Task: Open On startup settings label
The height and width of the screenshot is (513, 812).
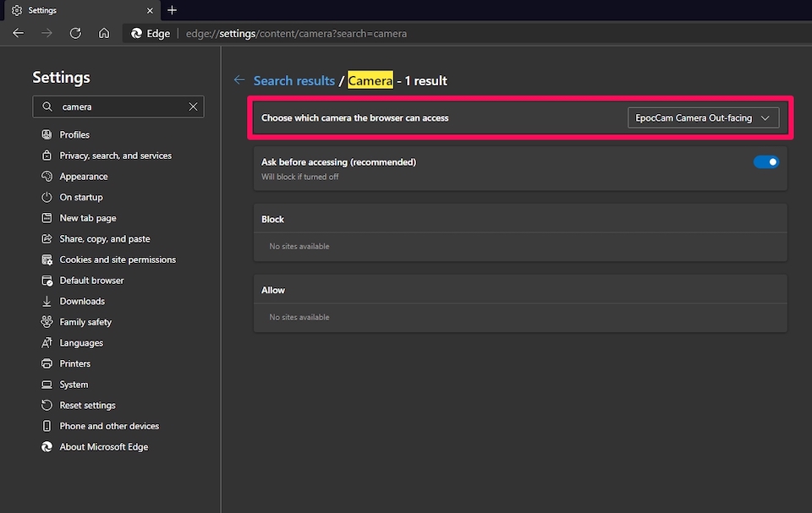Action: pos(81,197)
